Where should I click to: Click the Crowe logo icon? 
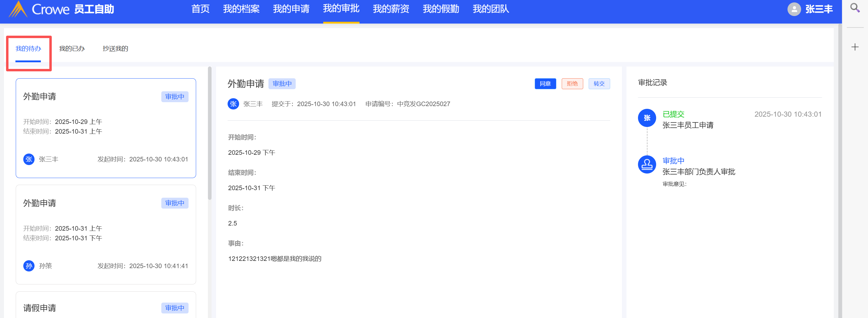[18, 9]
